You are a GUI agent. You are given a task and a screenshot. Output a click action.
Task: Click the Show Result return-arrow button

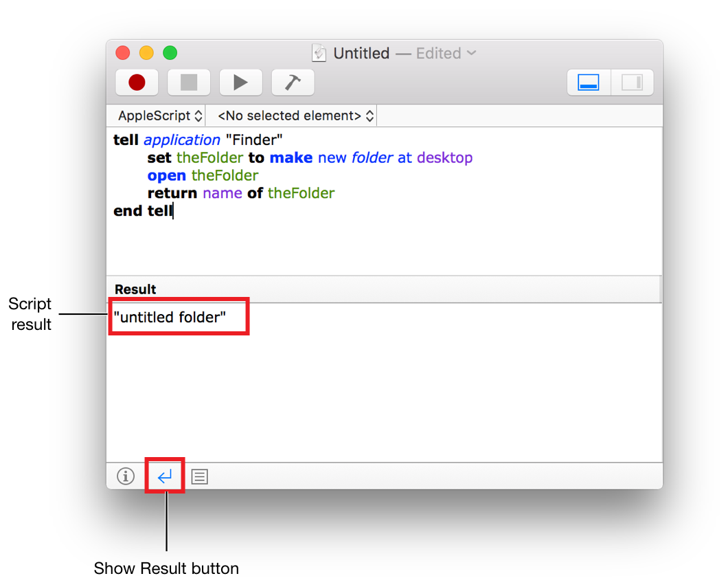point(165,476)
